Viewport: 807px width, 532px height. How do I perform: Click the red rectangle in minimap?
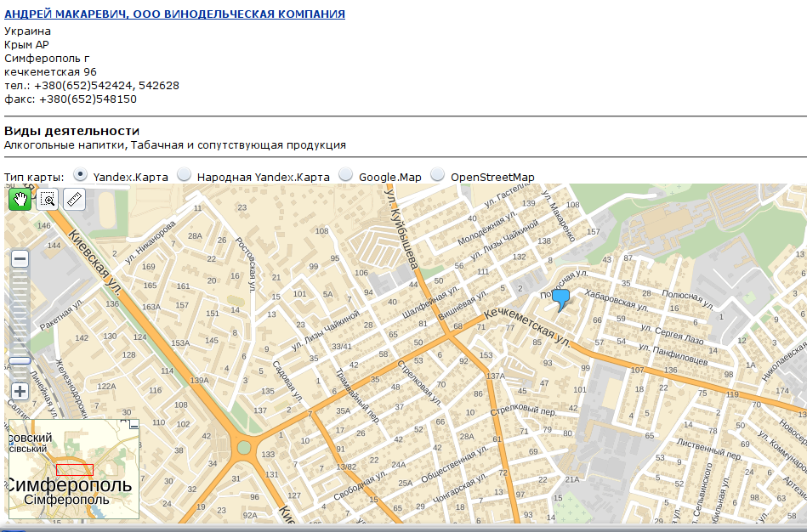click(x=74, y=469)
